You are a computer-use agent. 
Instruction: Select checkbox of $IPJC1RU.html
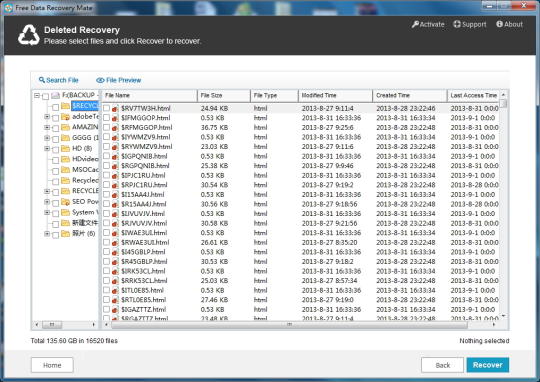coord(107,175)
